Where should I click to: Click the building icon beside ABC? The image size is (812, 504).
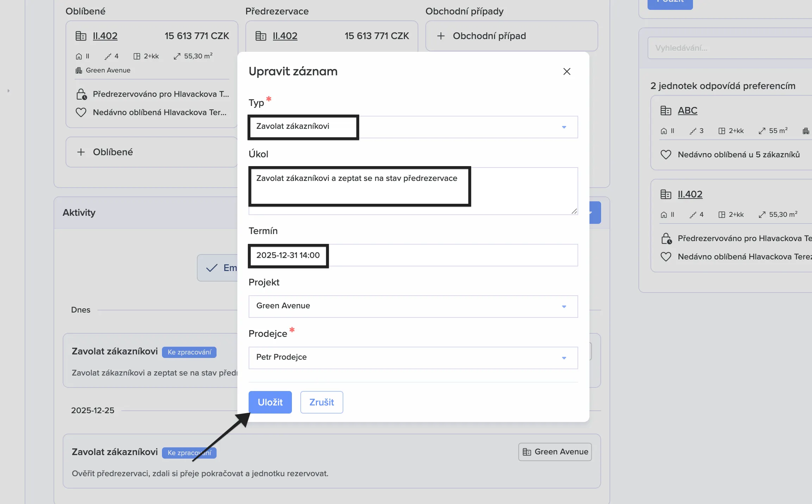click(666, 111)
